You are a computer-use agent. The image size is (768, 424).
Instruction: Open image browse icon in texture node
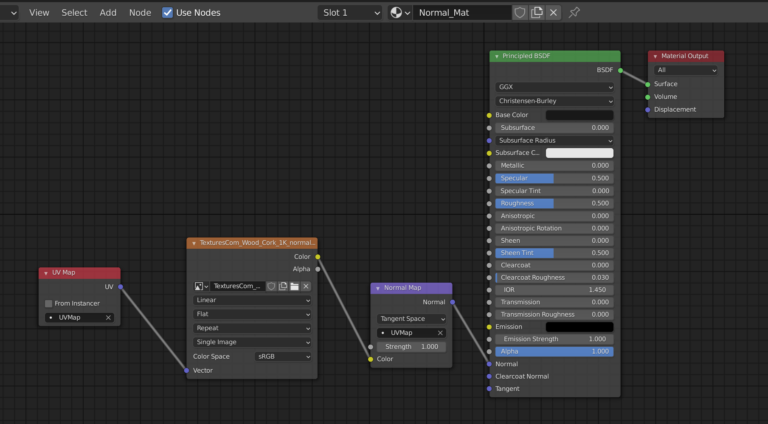coord(201,286)
